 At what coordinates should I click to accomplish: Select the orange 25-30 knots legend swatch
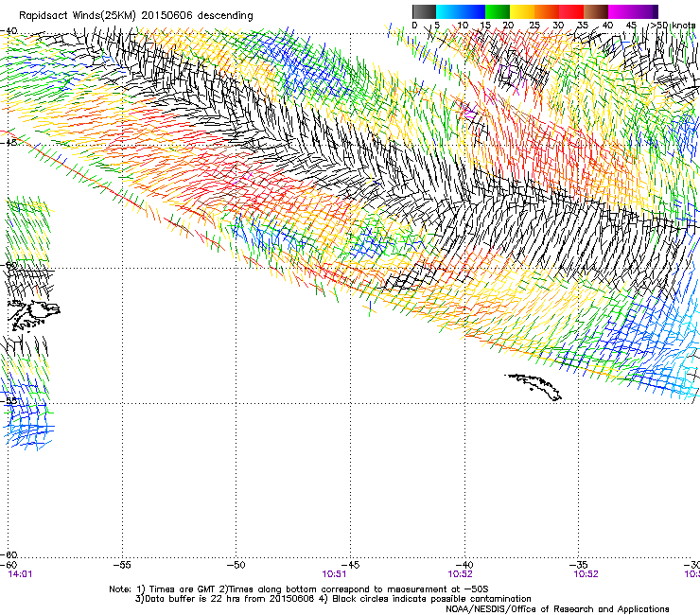[547, 11]
